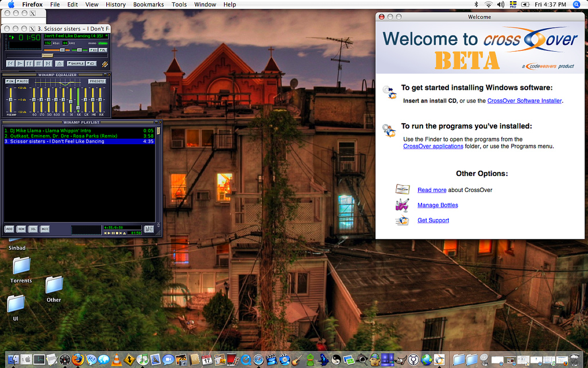This screenshot has width=588, height=368.
Task: Open CrossOver Software Installer link
Action: (524, 101)
